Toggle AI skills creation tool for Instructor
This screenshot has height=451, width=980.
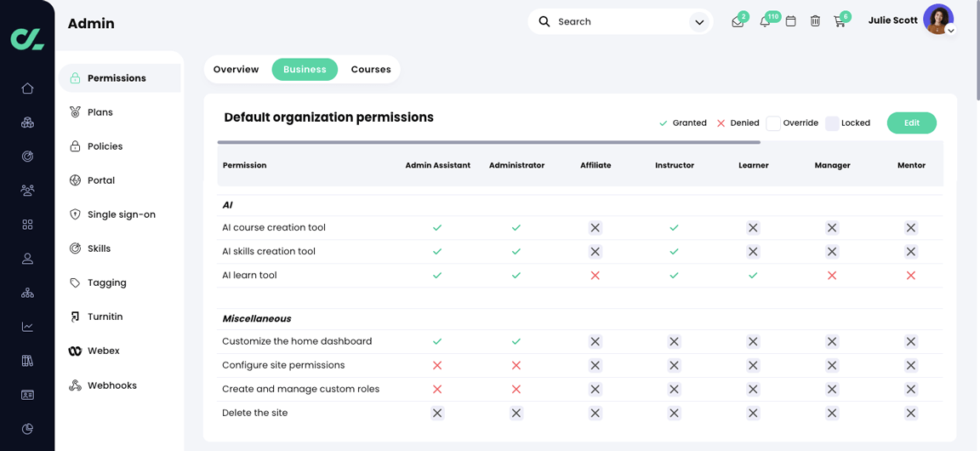pos(674,252)
